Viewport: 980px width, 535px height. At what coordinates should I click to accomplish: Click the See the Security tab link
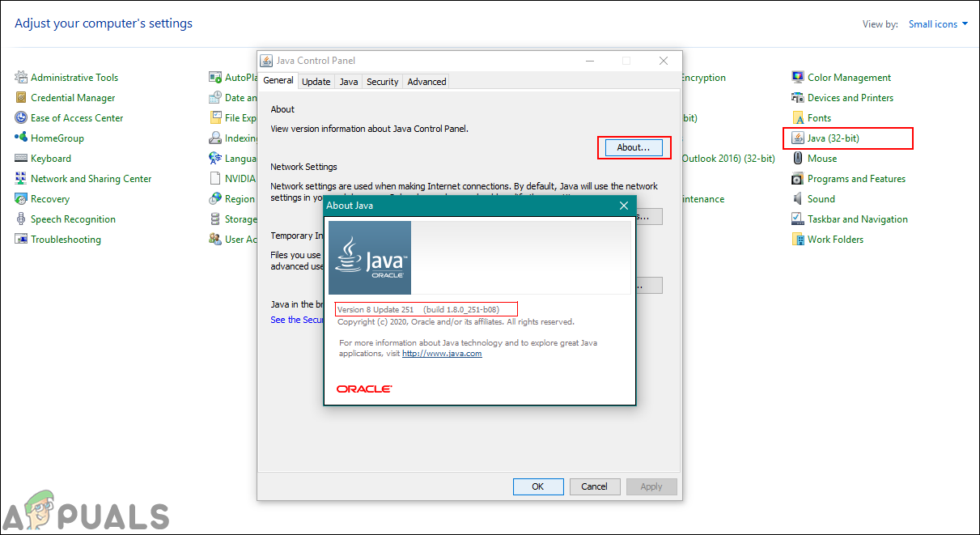(x=297, y=320)
